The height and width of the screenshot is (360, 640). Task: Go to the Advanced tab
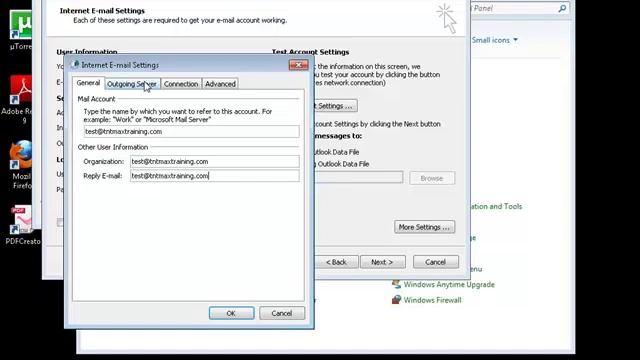pos(220,84)
